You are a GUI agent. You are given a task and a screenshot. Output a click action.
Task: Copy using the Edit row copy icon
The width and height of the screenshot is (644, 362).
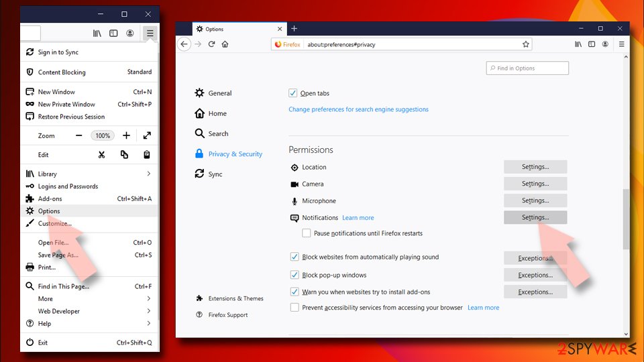[124, 155]
